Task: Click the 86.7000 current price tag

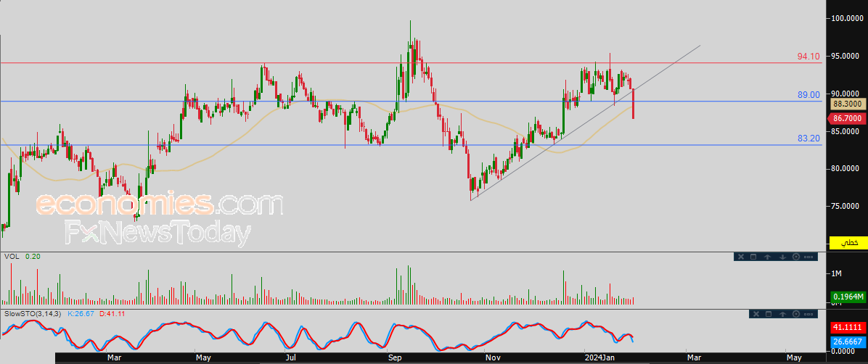Action: tap(847, 118)
